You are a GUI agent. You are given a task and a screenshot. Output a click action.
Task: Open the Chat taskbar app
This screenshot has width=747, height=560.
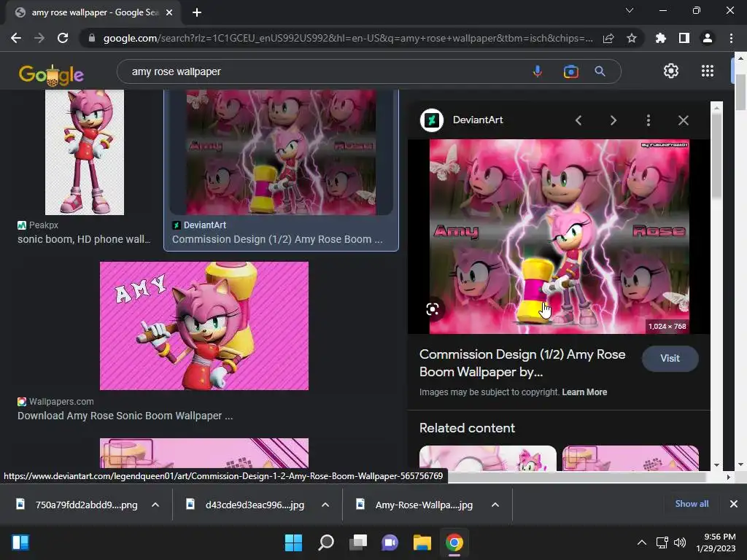[390, 542]
